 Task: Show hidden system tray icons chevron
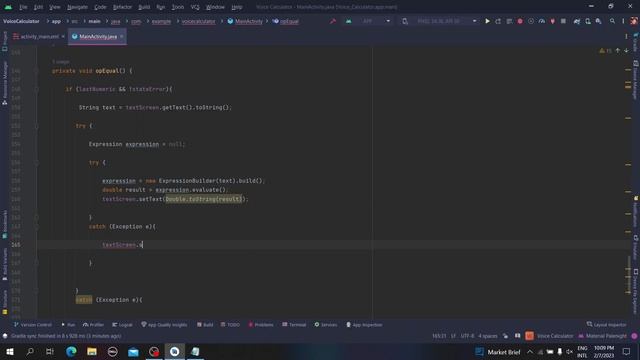530,351
